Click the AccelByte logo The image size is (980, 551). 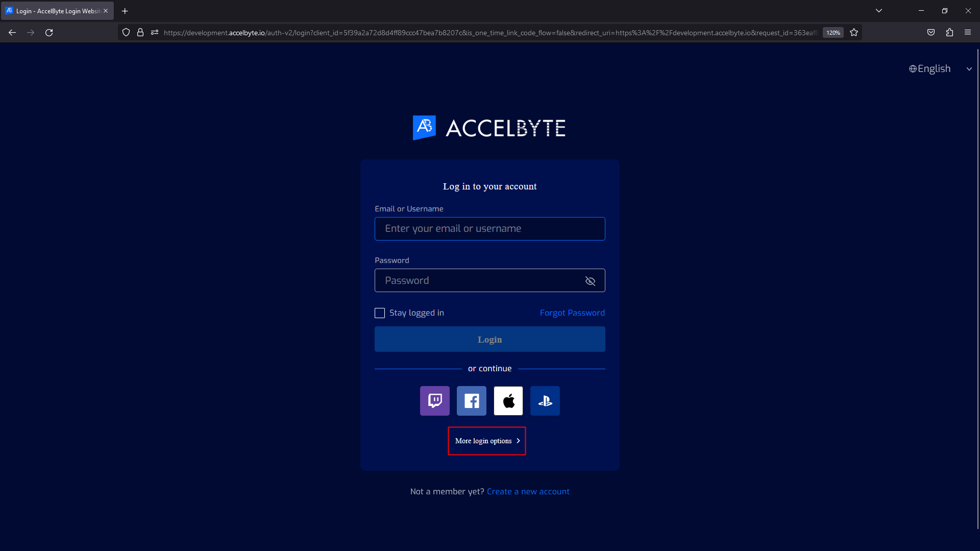489,128
